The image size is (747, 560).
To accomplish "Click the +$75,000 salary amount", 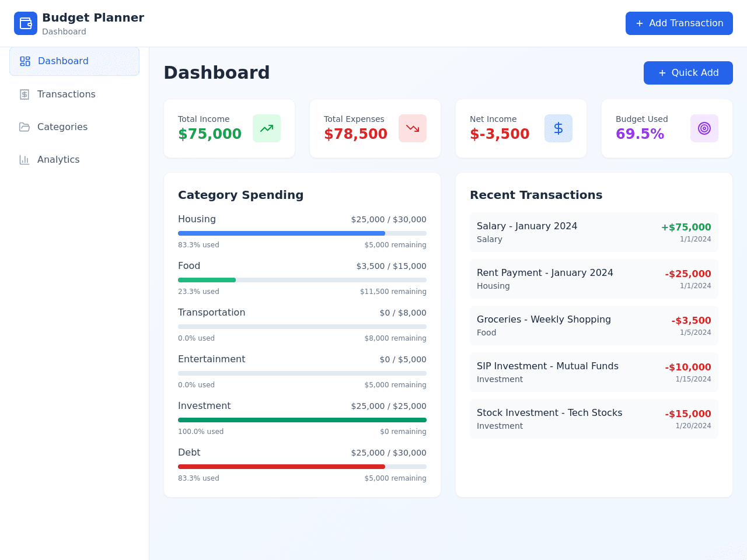I will [x=686, y=228].
